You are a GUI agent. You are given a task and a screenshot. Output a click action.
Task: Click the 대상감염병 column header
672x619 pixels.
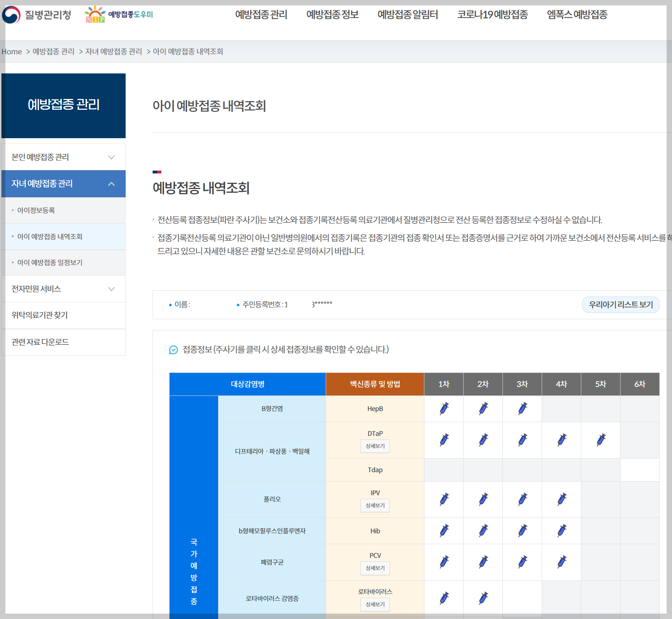(248, 384)
